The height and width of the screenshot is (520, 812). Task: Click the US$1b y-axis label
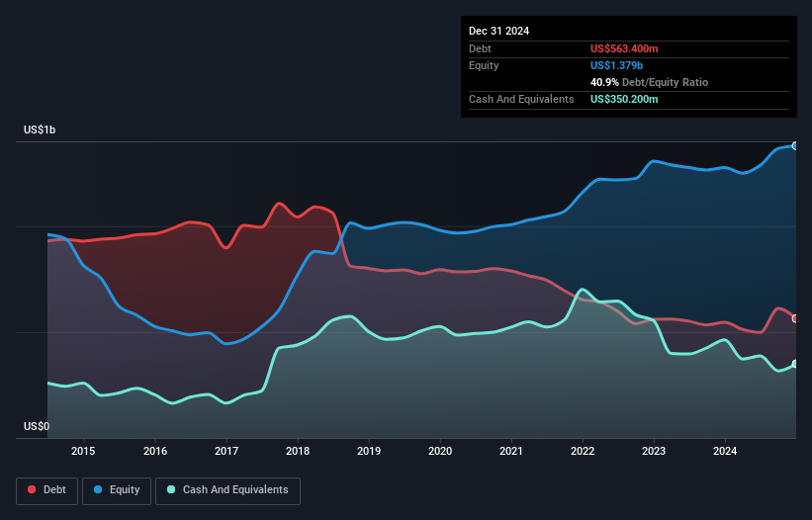(x=40, y=130)
